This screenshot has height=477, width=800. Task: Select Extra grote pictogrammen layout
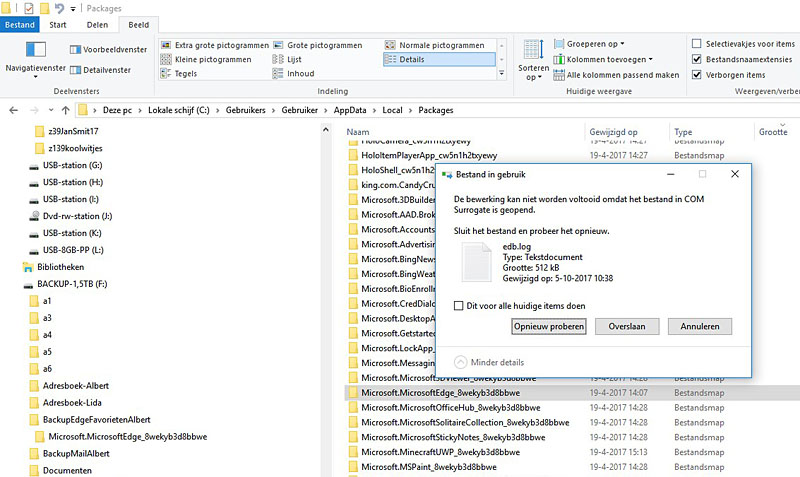click(x=214, y=45)
